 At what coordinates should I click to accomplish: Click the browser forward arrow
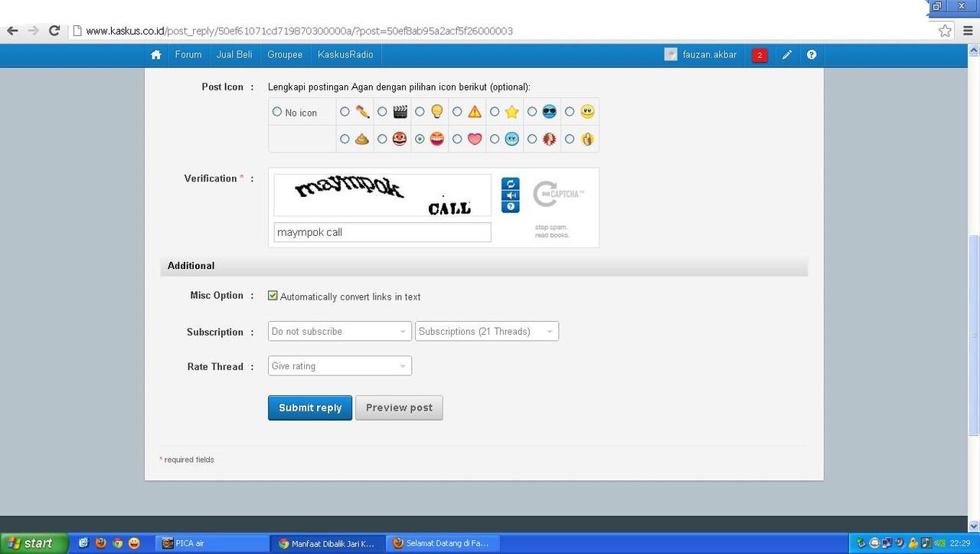click(x=33, y=31)
